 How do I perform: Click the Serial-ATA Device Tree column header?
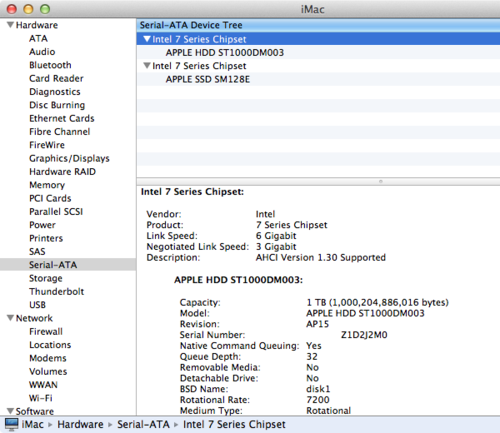[318, 25]
